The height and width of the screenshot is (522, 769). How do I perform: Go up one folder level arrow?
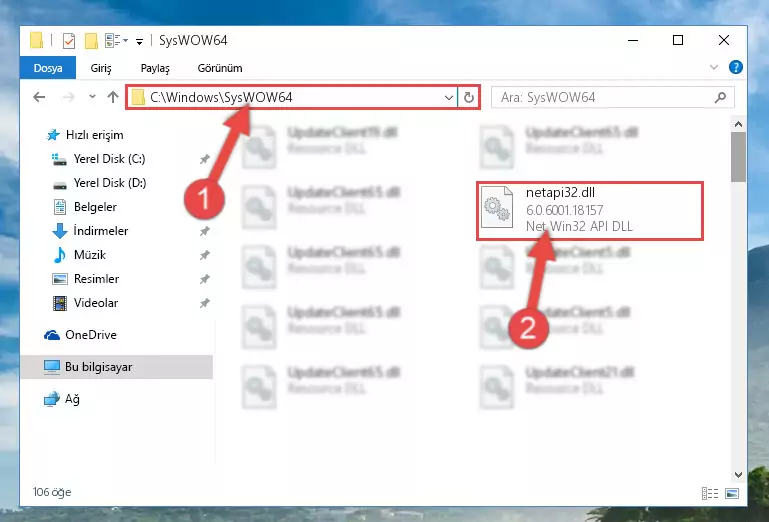113,97
